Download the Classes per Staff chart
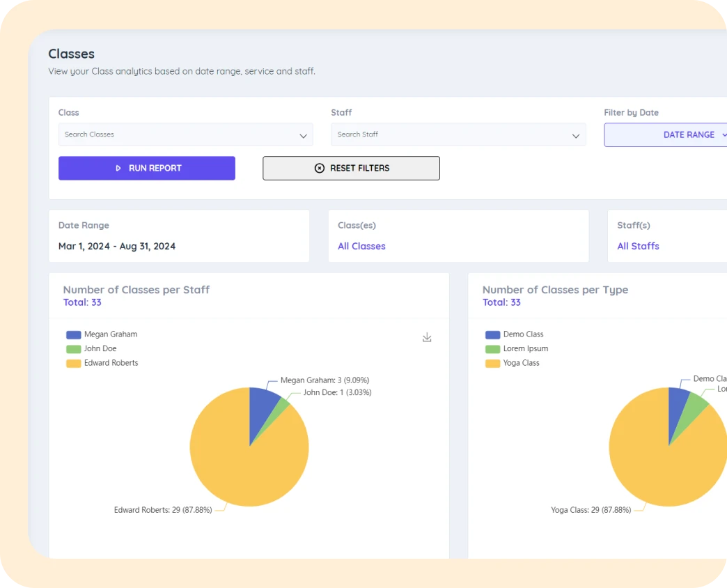Image resolution: width=727 pixels, height=588 pixels. point(427,338)
